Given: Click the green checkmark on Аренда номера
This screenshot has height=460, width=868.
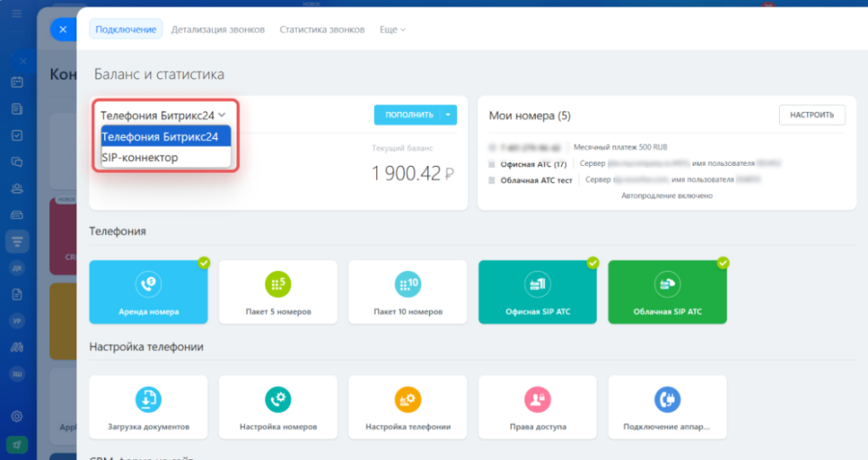Looking at the screenshot, I should [203, 263].
